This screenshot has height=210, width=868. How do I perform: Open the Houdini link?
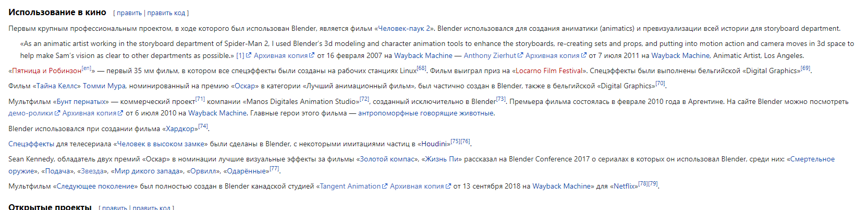(434, 144)
